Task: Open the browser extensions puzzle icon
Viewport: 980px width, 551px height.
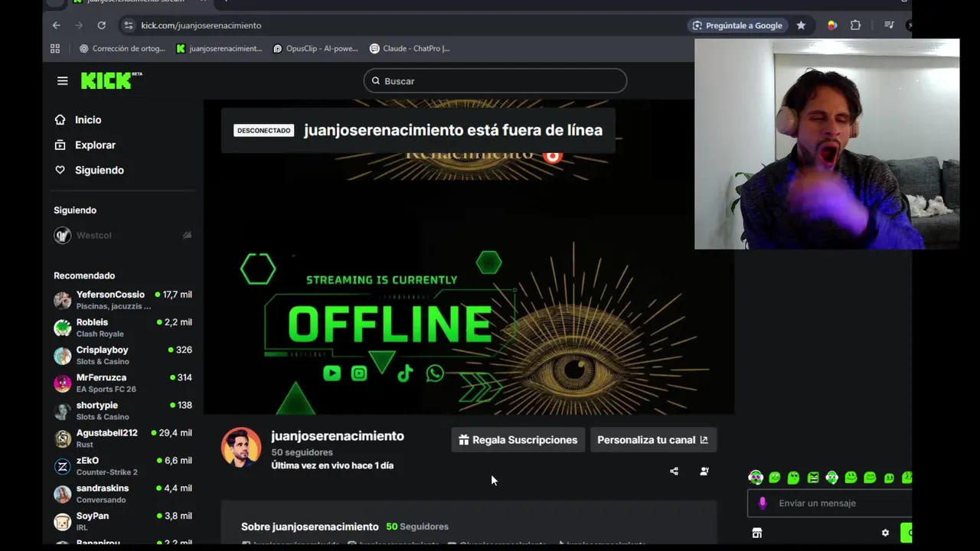Action: (x=856, y=25)
